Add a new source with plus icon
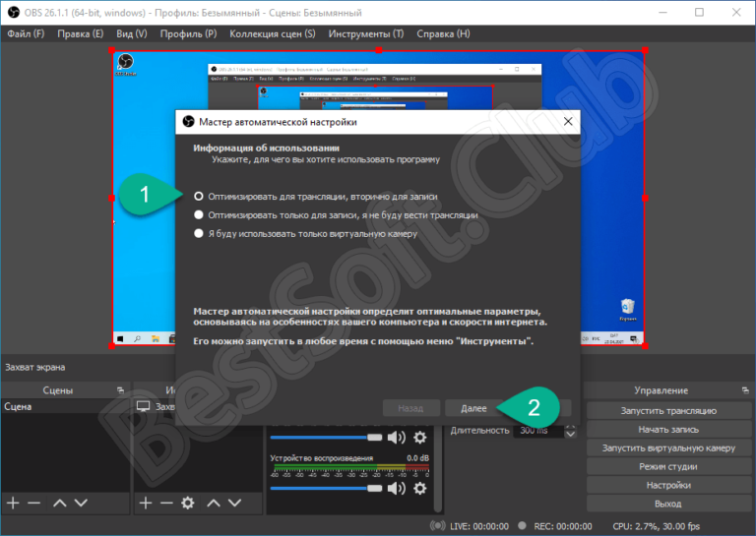Image resolution: width=756 pixels, height=536 pixels. pos(145,504)
